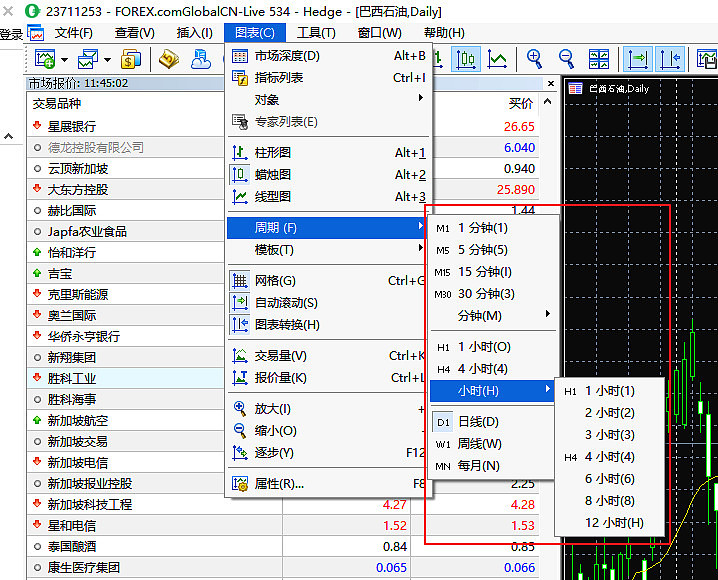Choose 6 小时(6) timeframe
The height and width of the screenshot is (580, 718).
click(x=609, y=479)
